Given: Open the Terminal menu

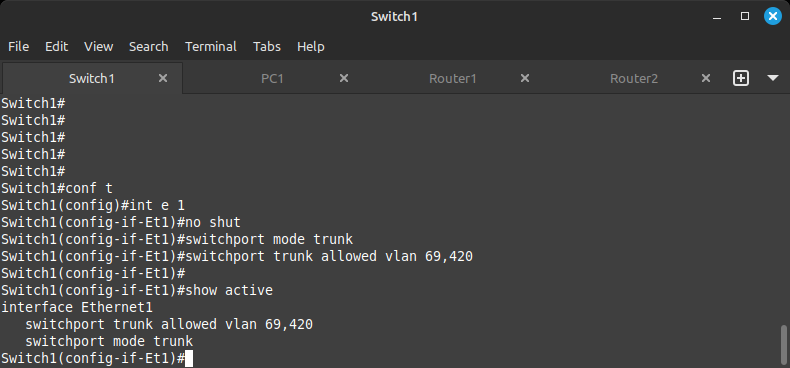Looking at the screenshot, I should click(x=211, y=46).
